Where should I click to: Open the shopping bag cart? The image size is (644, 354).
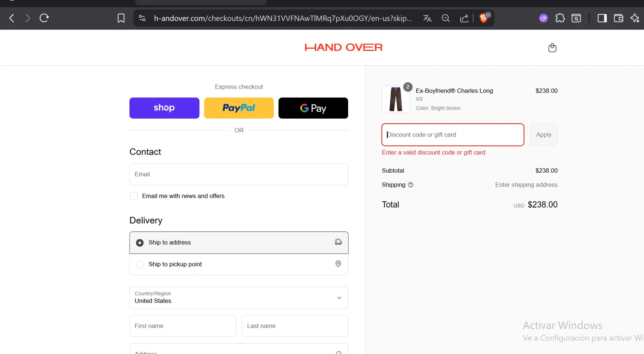point(552,48)
